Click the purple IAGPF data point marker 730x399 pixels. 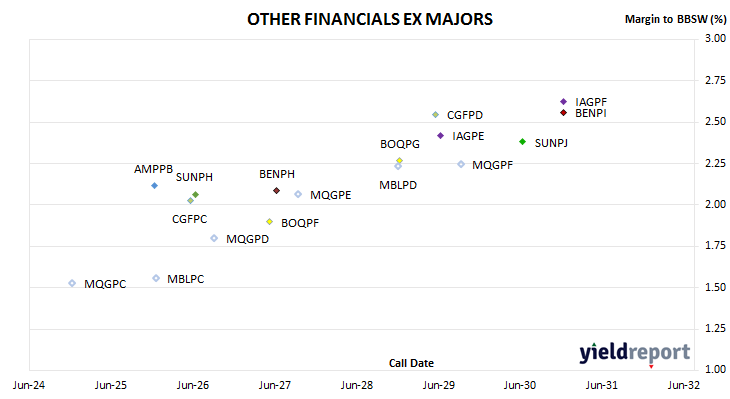pos(563,101)
